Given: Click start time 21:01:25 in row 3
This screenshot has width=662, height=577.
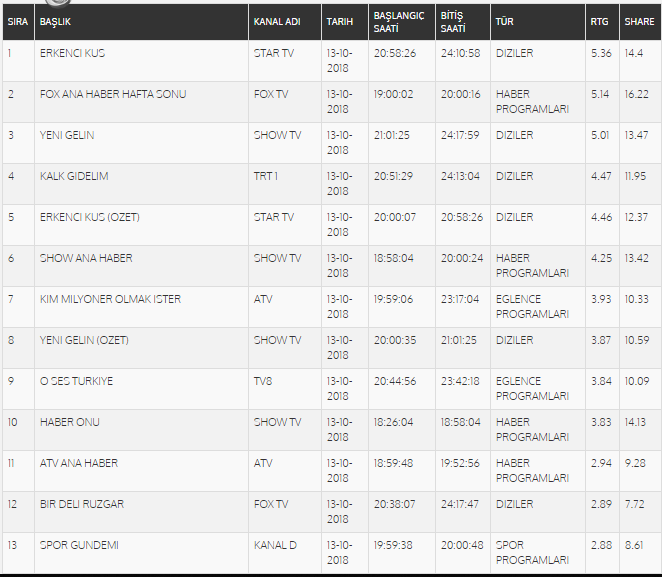Looking at the screenshot, I should click(x=392, y=135).
